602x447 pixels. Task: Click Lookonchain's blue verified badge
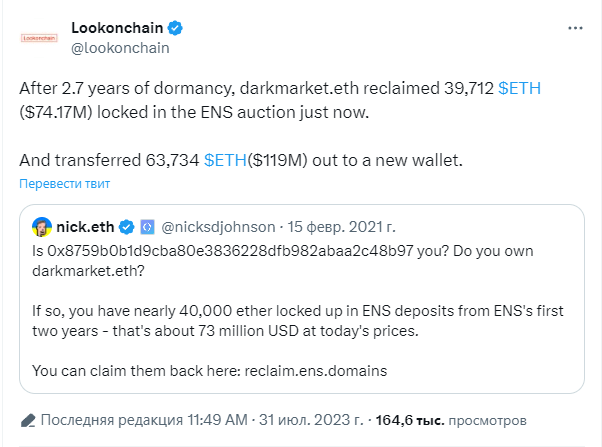click(175, 28)
